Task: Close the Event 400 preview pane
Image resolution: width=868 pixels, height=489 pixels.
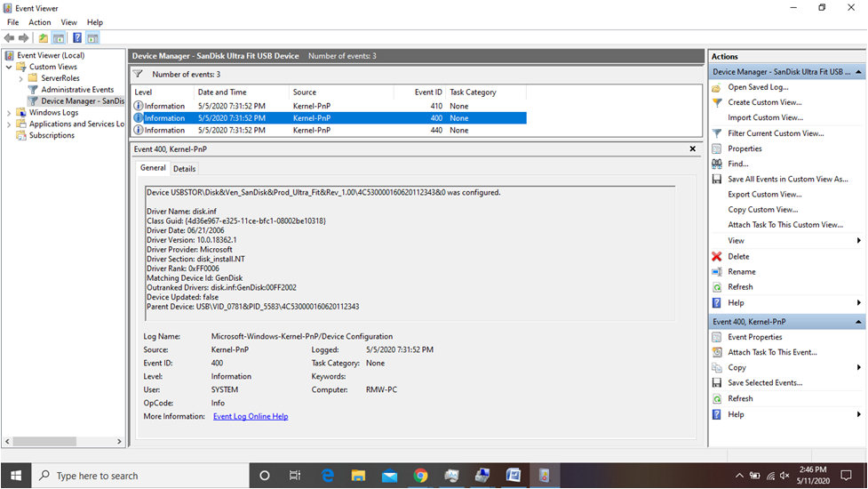Action: [692, 149]
